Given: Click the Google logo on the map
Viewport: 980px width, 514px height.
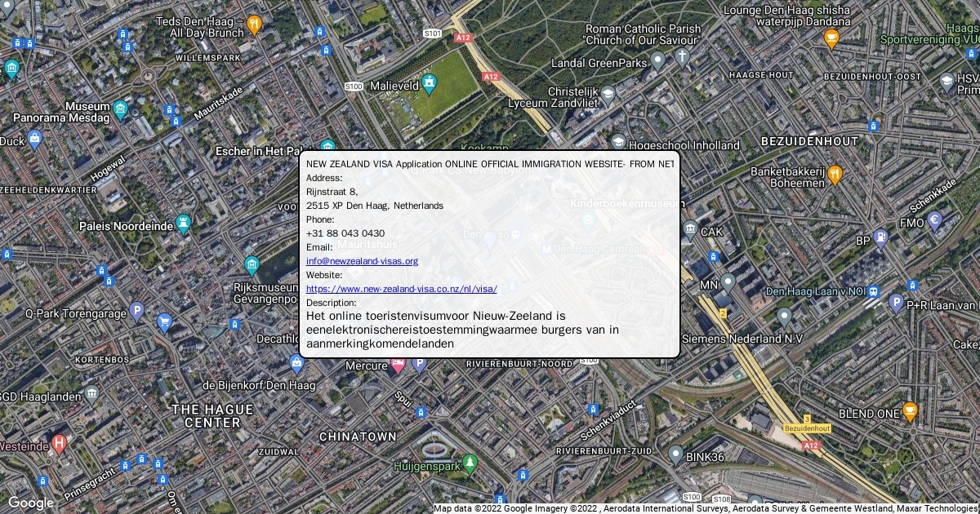Looking at the screenshot, I should tap(30, 503).
